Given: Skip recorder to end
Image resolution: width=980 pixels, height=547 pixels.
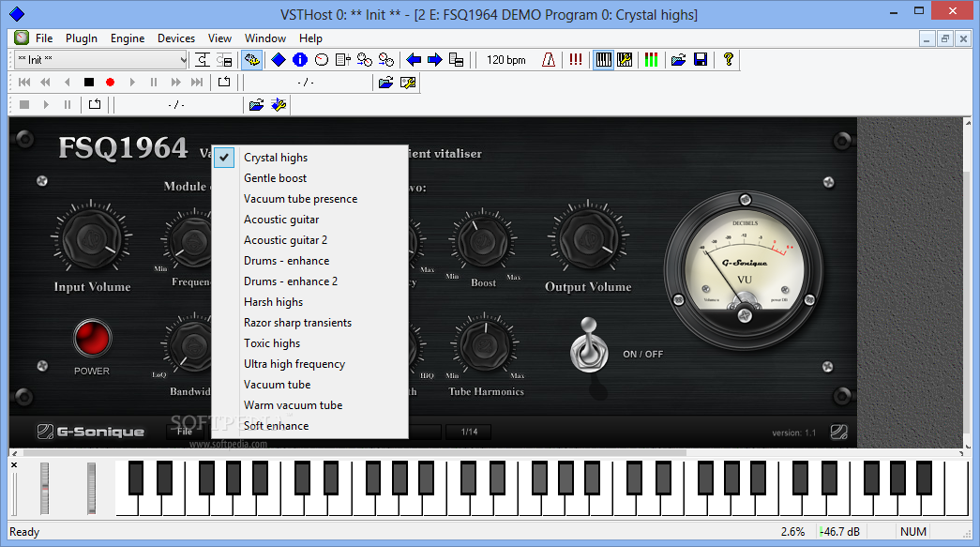Looking at the screenshot, I should pos(197,83).
